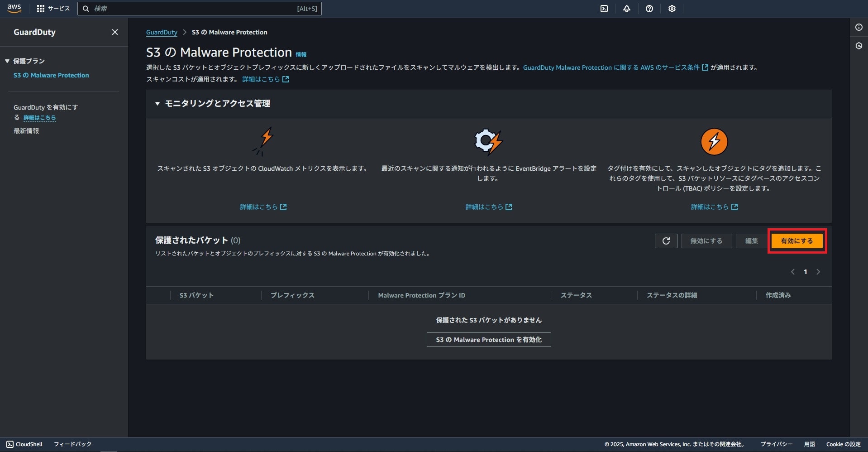
Task: Open the サービス services menu
Action: (x=53, y=8)
